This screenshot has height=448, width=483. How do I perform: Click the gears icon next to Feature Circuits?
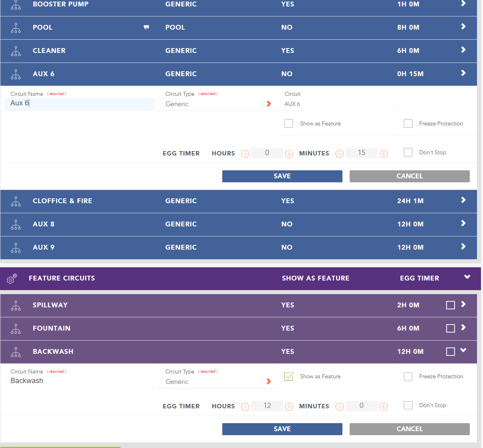click(x=12, y=278)
